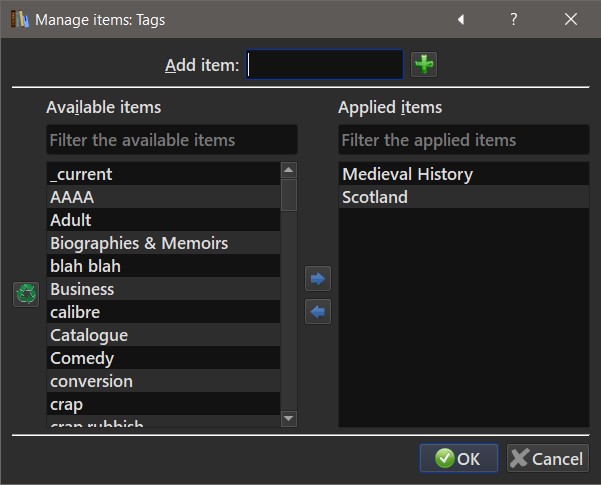Click the Add item text field
The width and height of the screenshot is (601, 485).
click(x=325, y=65)
